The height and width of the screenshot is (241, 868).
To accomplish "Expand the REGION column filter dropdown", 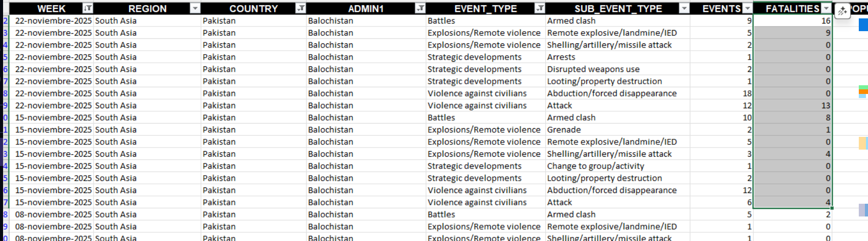I will tap(195, 8).
